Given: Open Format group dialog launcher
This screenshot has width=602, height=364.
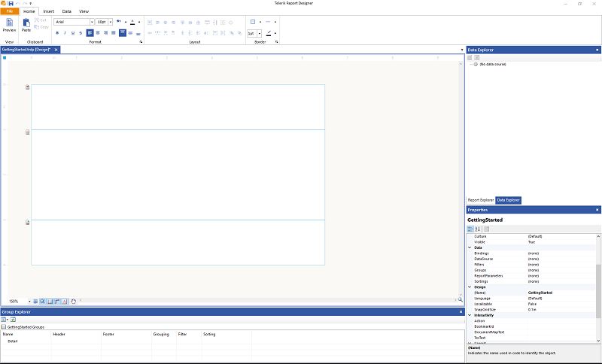Looking at the screenshot, I should (141, 41).
